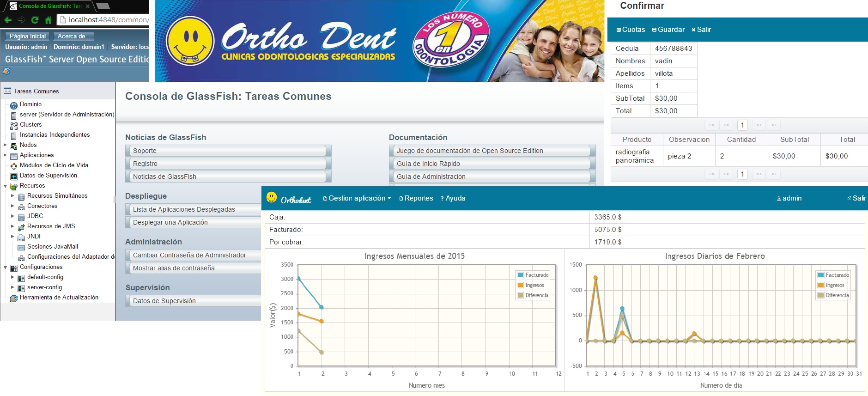Click the Dominio globe icon
Image resolution: width=868 pixels, height=396 pixels.
(x=14, y=105)
